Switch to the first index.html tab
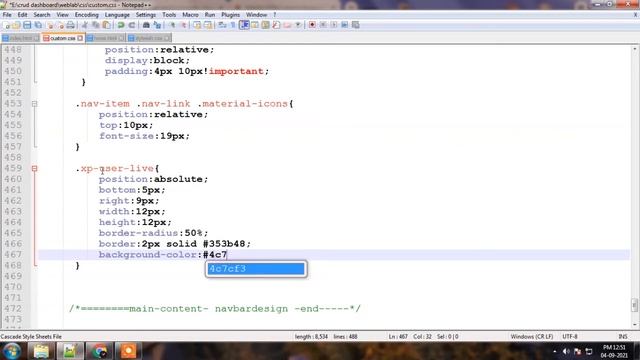Image resolution: width=640 pixels, height=360 pixels. 20,38
